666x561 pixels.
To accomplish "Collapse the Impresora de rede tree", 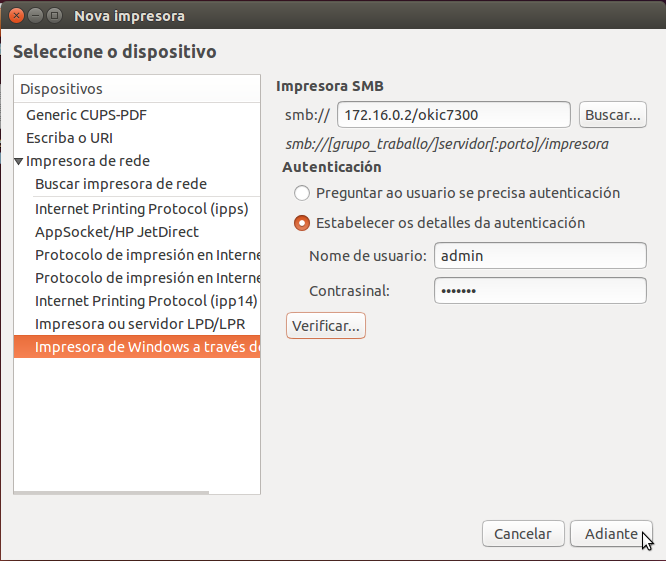I will click(x=18, y=161).
